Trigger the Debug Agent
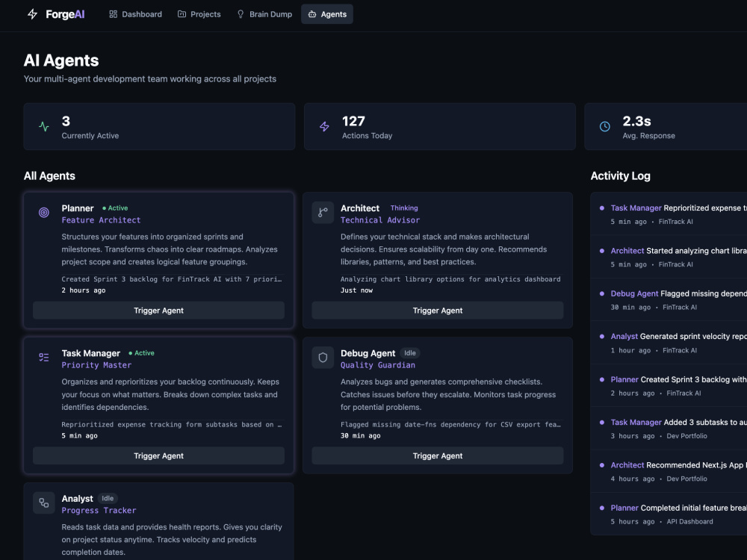Viewport: 747px width, 560px height. (437, 455)
